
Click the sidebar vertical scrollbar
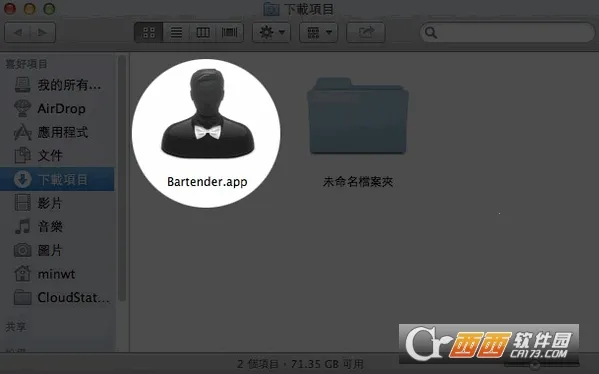point(122,178)
